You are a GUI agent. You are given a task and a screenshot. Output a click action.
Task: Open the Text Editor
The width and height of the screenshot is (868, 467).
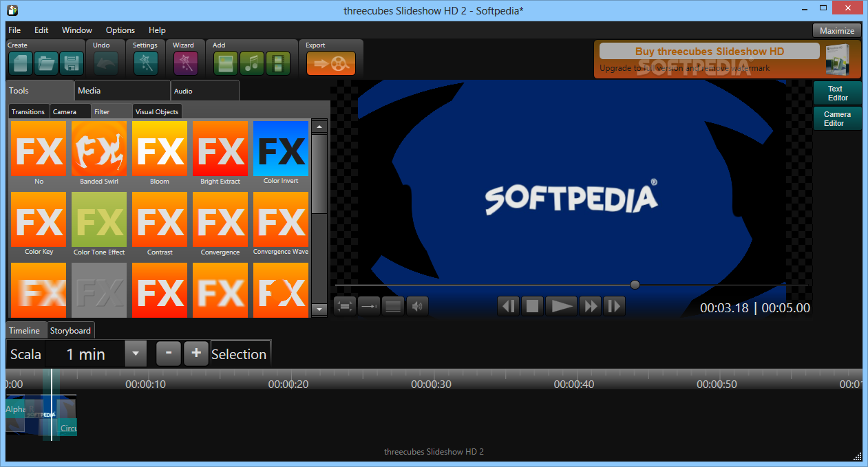click(838, 93)
